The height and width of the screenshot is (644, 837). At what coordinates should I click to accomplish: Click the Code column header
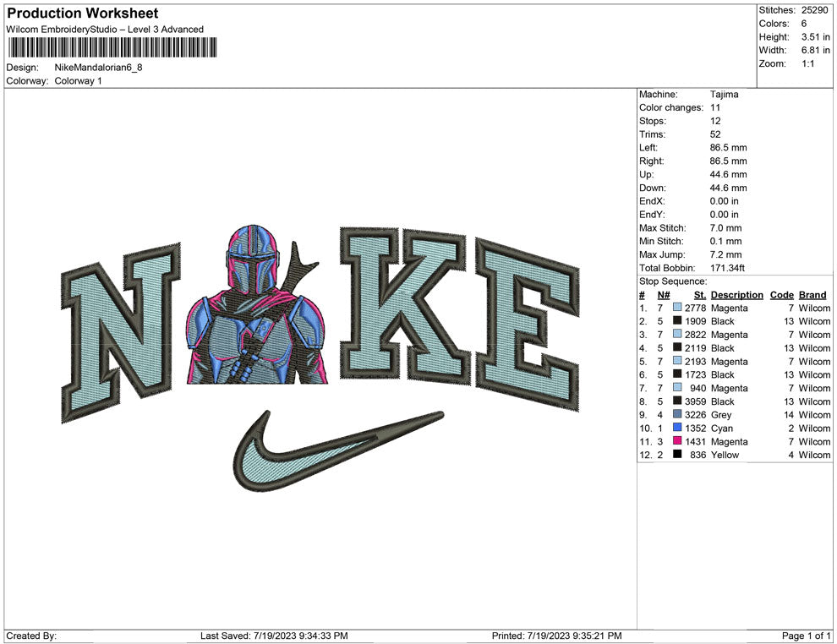pos(781,295)
